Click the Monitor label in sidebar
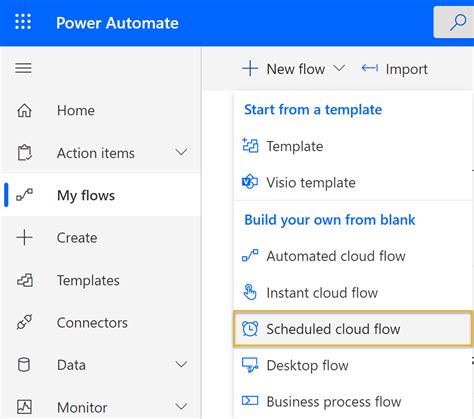This screenshot has width=474, height=419. 82,407
